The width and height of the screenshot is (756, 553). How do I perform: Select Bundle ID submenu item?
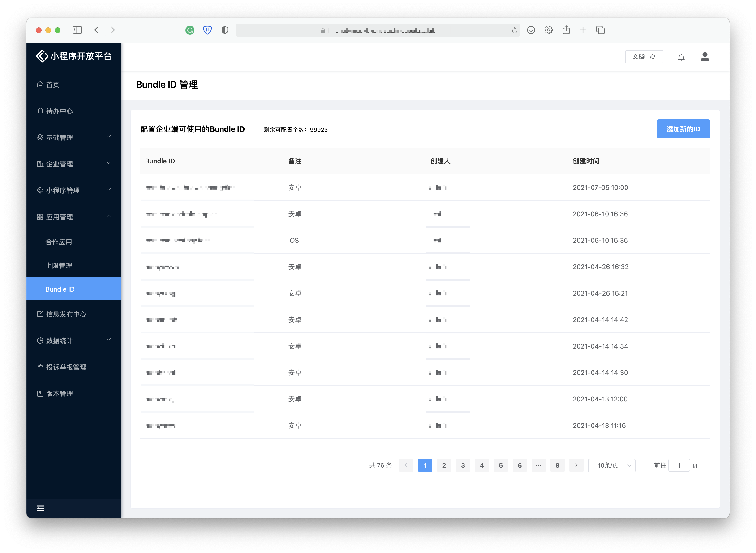[74, 289]
